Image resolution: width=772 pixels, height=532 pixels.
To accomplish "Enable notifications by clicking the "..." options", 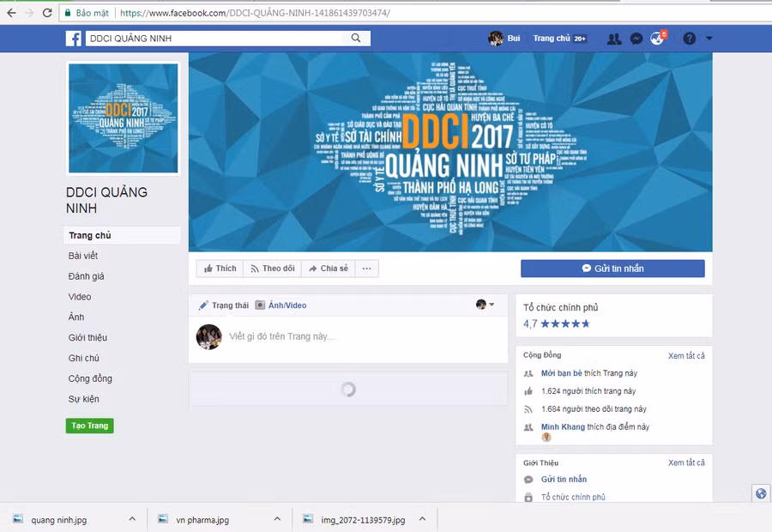I will coord(366,268).
